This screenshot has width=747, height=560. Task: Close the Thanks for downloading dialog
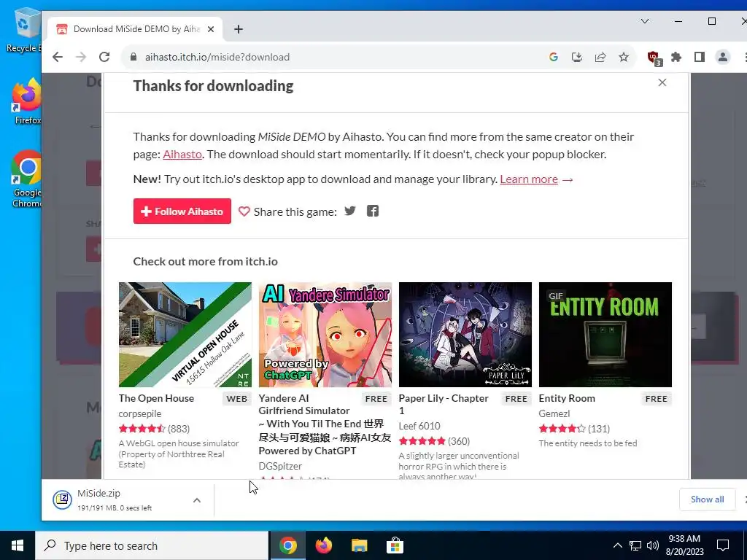[662, 82]
